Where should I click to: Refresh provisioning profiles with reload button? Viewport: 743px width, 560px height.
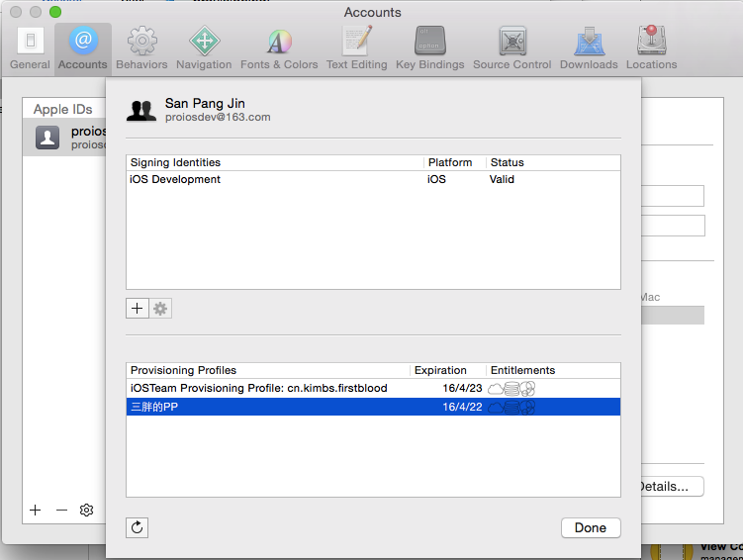(x=137, y=527)
